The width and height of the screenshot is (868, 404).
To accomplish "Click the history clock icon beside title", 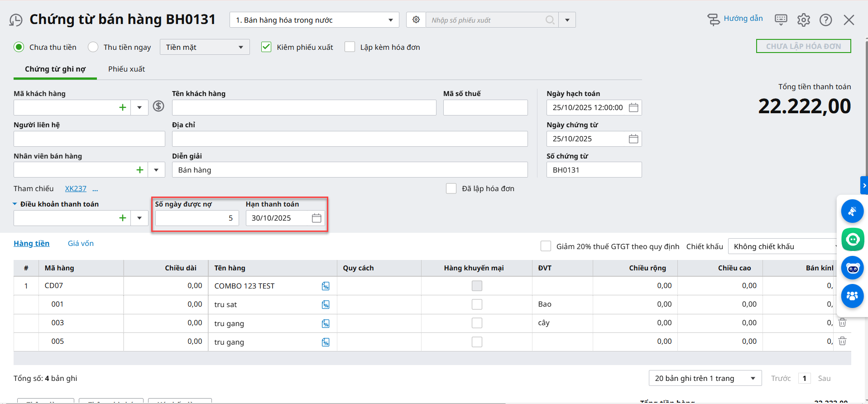I will coord(16,20).
